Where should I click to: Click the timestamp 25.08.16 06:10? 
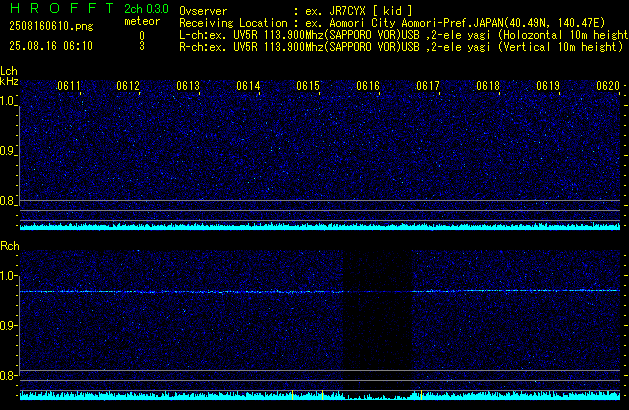[x=51, y=46]
